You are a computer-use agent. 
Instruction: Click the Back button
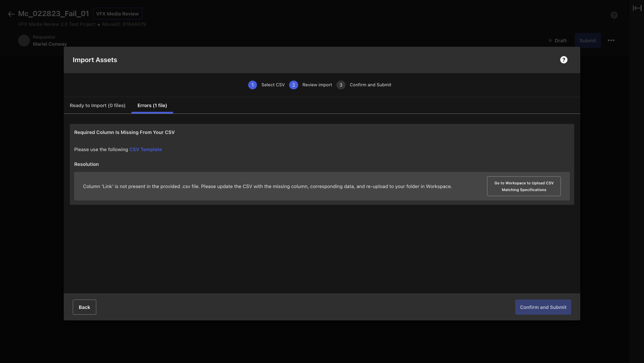click(84, 307)
